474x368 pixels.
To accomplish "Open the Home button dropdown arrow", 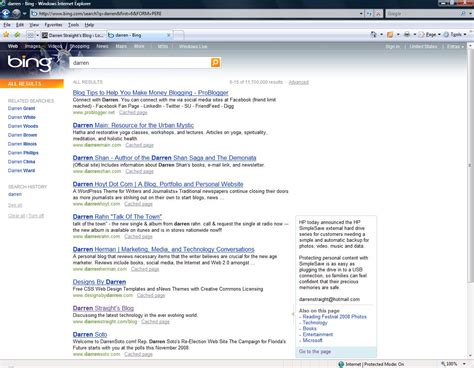I will (x=381, y=34).
